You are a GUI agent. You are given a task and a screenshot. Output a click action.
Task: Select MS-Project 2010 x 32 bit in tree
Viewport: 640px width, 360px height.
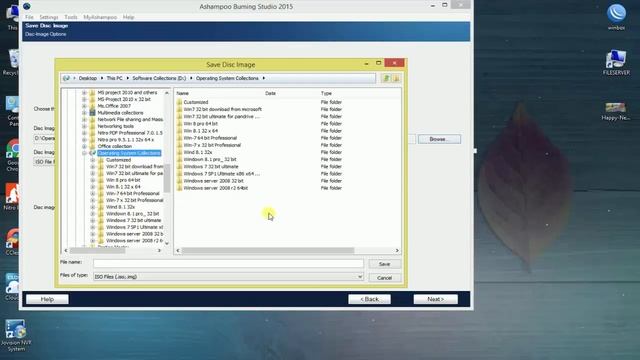tap(124, 99)
